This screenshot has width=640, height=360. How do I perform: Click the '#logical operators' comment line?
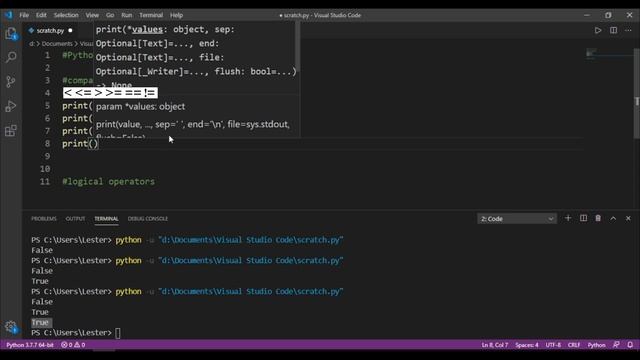coord(109,182)
